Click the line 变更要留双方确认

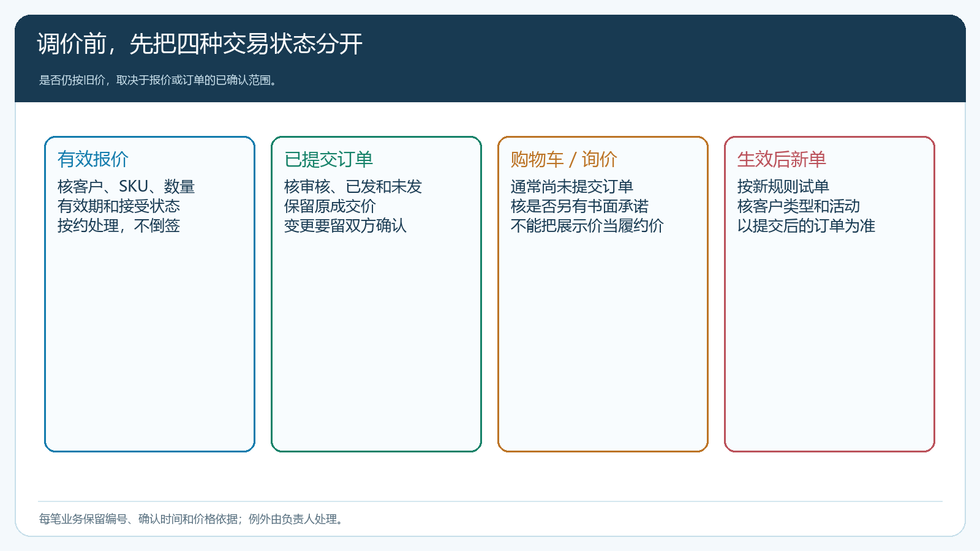pos(345,226)
